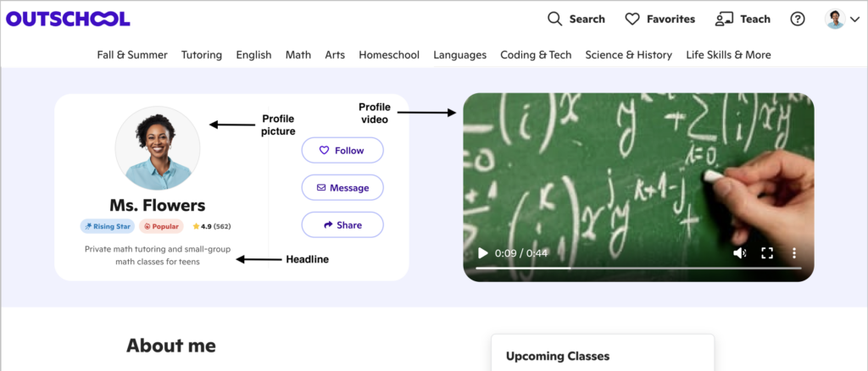Open the Coding & Tech menu

[x=536, y=55]
